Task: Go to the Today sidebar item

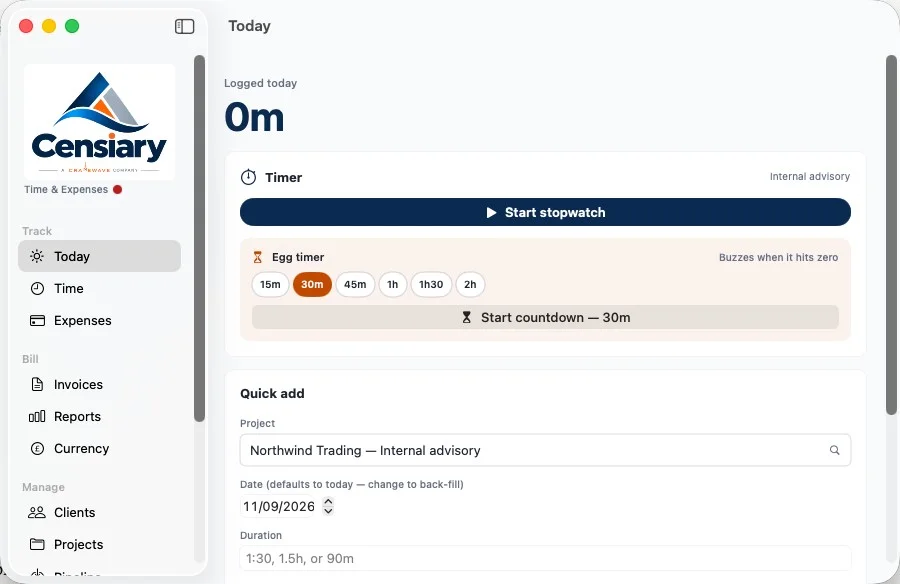Action: point(99,256)
